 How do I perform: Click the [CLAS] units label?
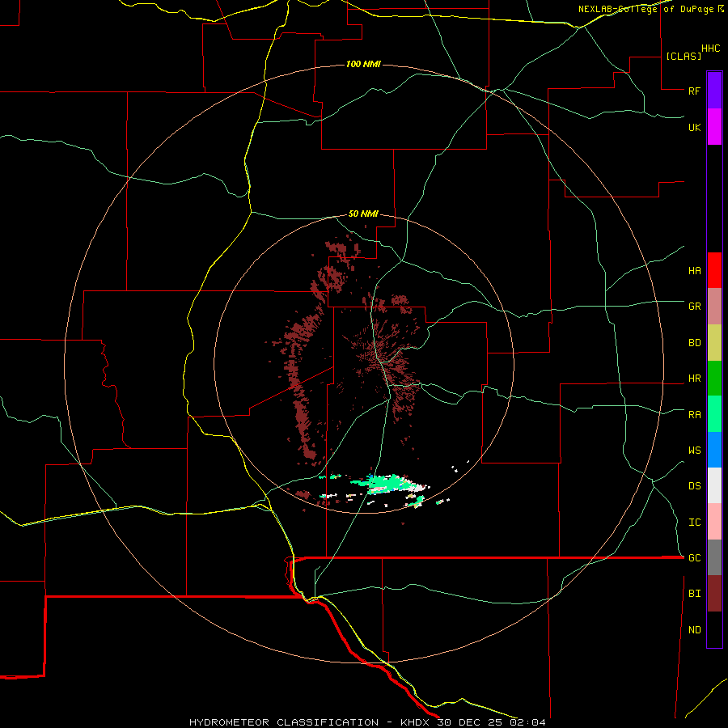tap(684, 56)
